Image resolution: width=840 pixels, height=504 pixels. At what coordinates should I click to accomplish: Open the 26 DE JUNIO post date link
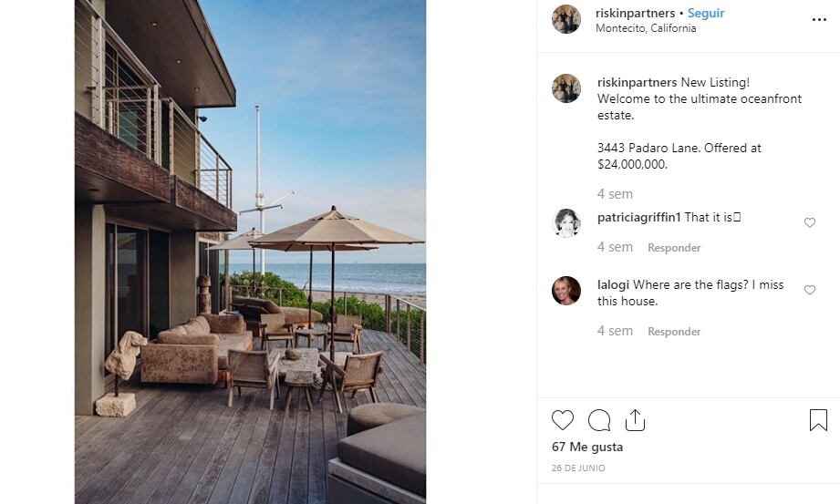tap(578, 468)
